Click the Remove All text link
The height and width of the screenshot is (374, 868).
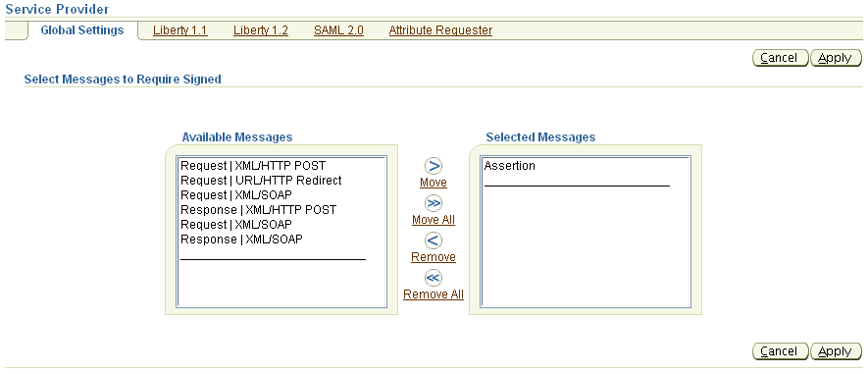(x=434, y=294)
